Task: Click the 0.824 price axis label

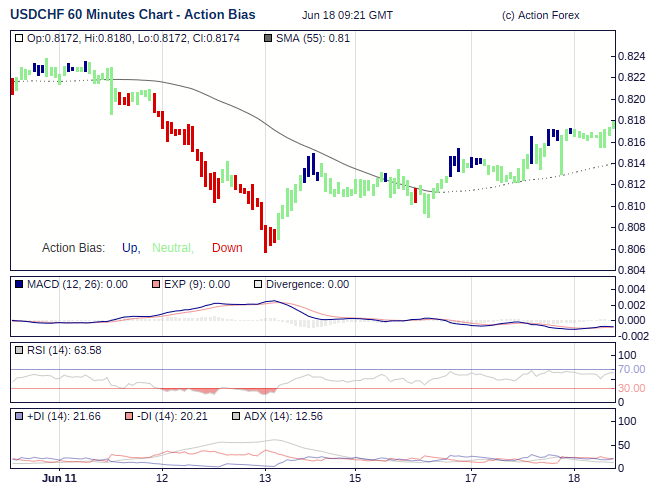Action: (x=631, y=56)
